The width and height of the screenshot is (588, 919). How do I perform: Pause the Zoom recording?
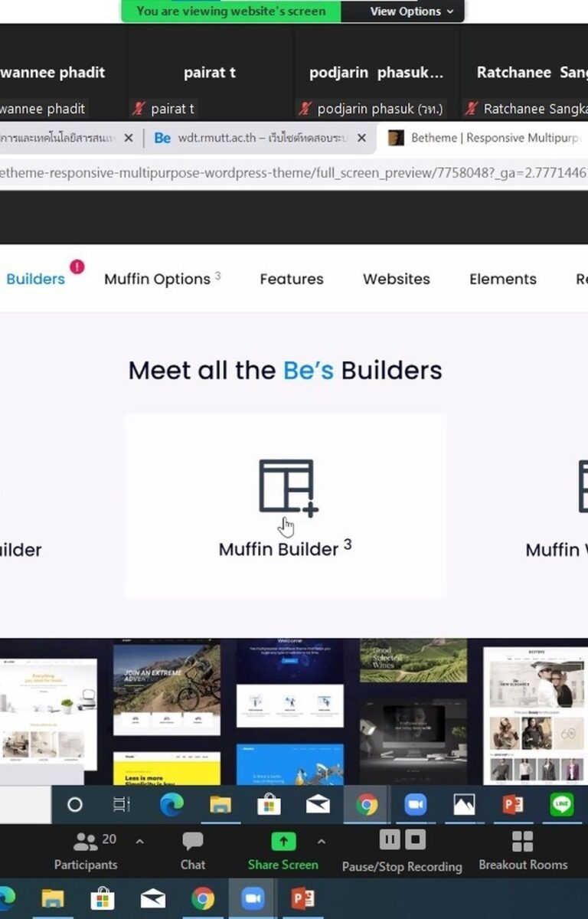[390, 840]
